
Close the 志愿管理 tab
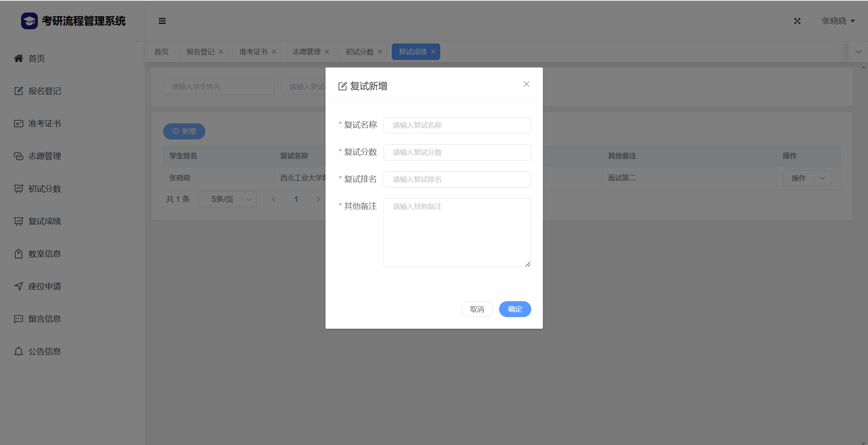(x=327, y=52)
